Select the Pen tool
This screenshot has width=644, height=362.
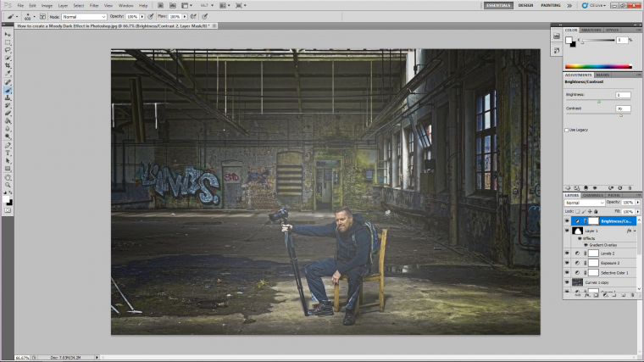click(8, 146)
